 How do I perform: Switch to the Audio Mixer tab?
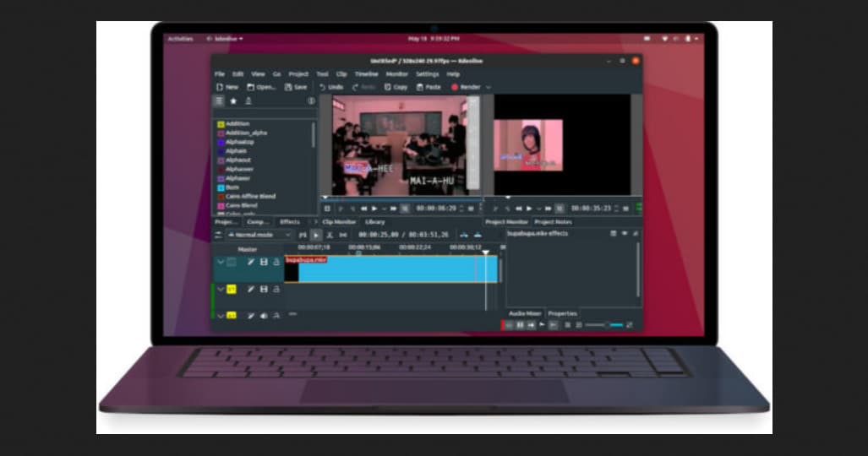(x=524, y=313)
